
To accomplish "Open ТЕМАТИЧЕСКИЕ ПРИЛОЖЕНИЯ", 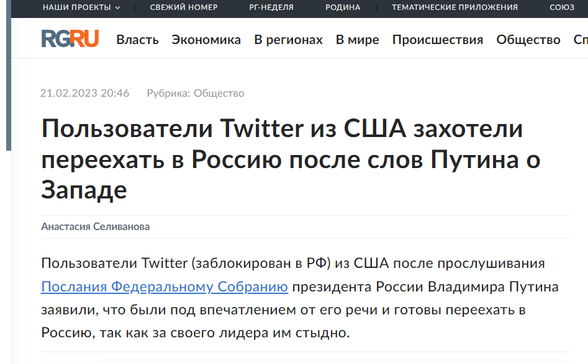I will (455, 7).
